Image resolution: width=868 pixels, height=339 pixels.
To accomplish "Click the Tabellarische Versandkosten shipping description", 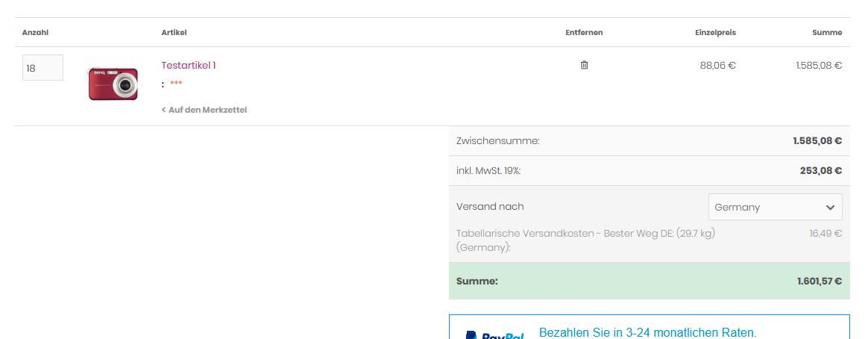I will (x=585, y=240).
